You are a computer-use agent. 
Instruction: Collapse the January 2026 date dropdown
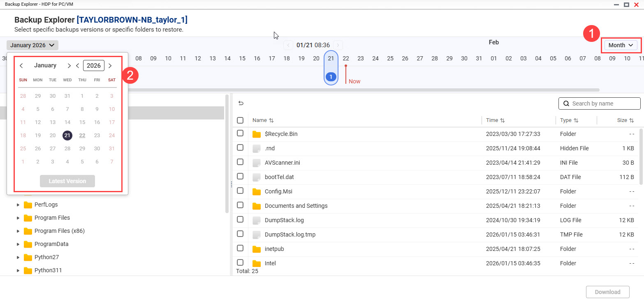tap(32, 45)
